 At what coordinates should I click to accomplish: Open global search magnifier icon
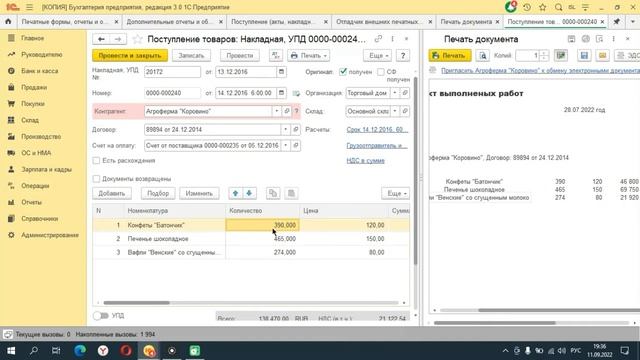pos(558,7)
